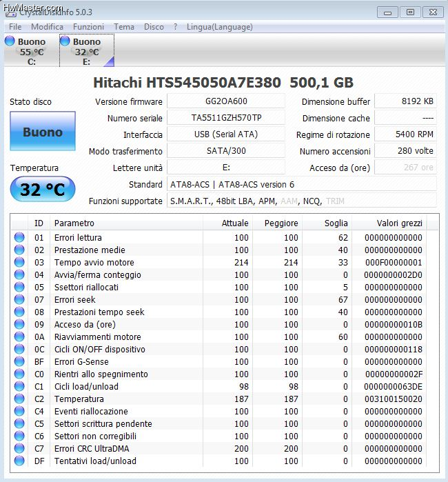Screen dimensions: 448x482
Task: Select the 'Tempo avvio motore' parameter name
Action: [94, 263]
